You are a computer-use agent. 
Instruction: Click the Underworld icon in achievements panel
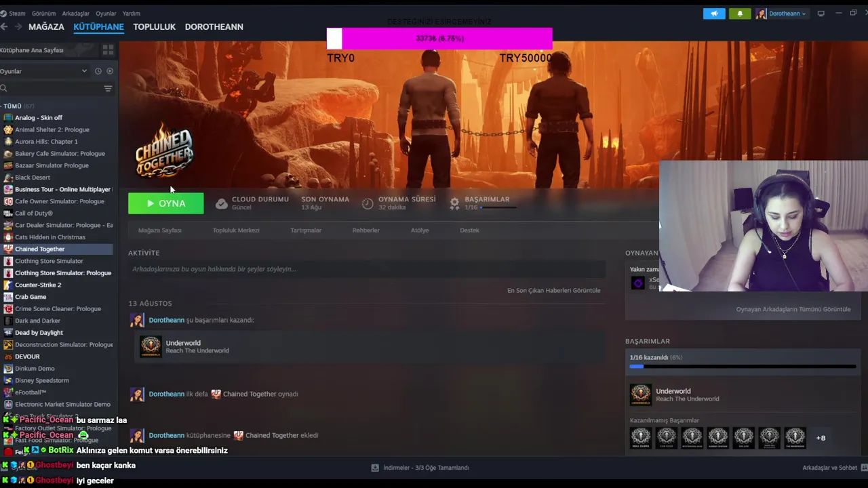(x=641, y=394)
